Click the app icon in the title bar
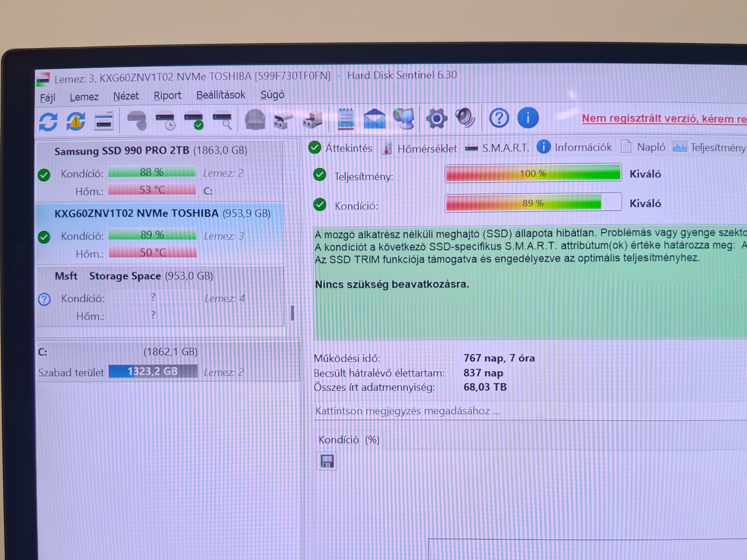 [x=43, y=79]
